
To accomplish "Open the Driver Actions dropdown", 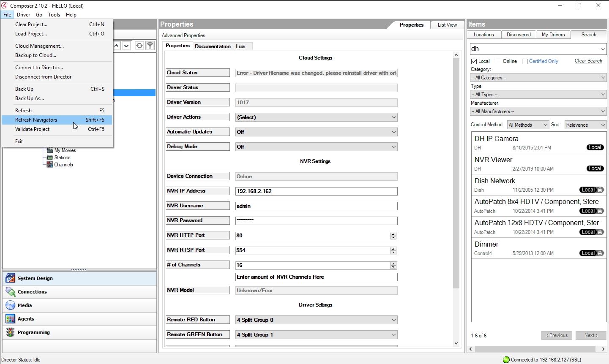I will (x=316, y=117).
